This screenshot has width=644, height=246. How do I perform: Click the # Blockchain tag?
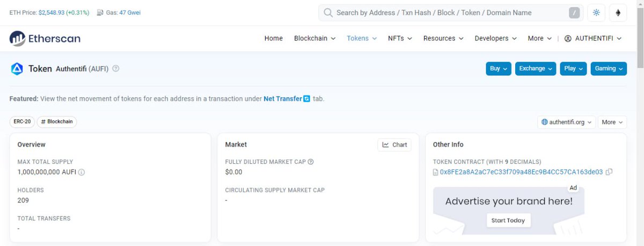[x=57, y=122]
